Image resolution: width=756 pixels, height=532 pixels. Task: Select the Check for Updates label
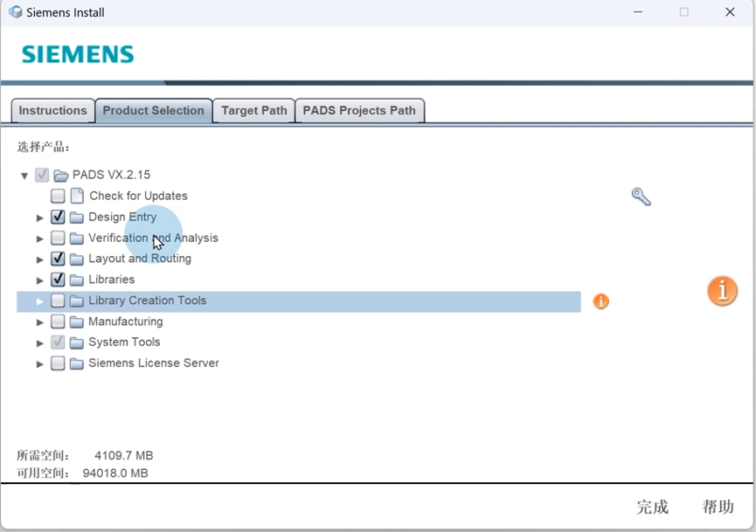click(138, 196)
